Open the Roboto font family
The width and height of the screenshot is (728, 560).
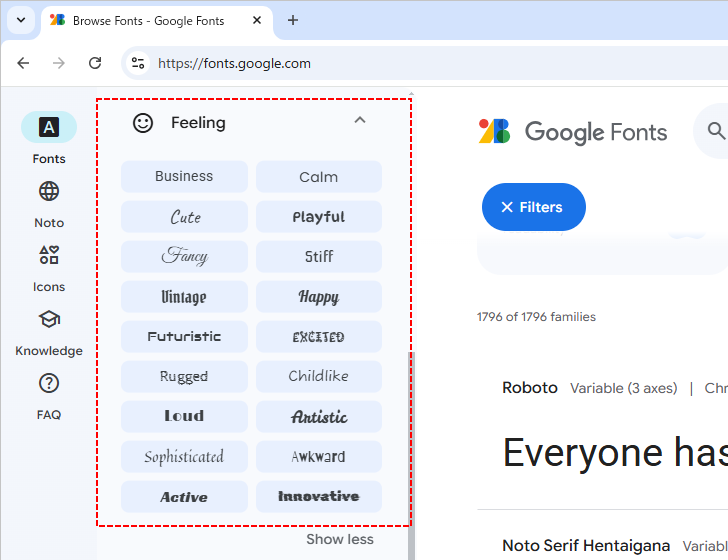click(x=530, y=388)
